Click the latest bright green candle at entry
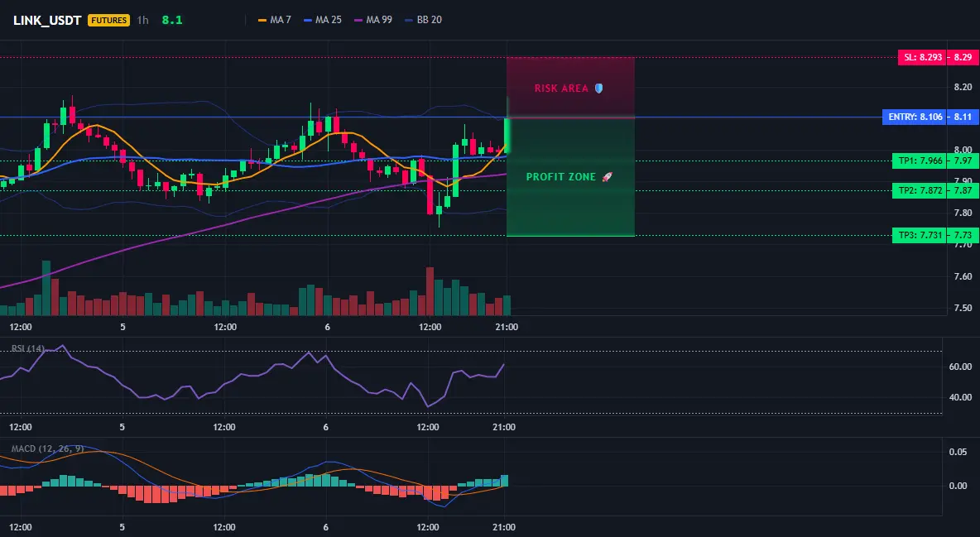 [x=507, y=134]
